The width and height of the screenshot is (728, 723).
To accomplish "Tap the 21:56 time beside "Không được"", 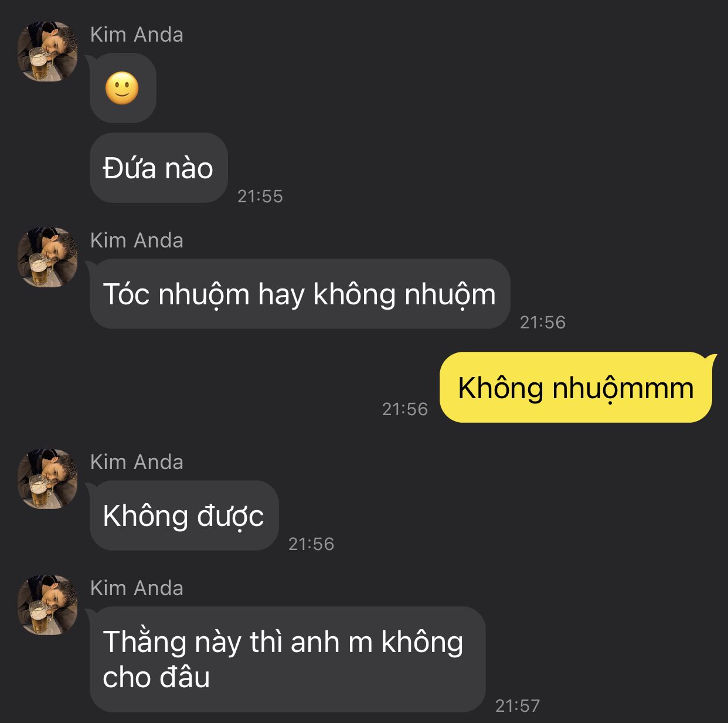I will point(311,544).
